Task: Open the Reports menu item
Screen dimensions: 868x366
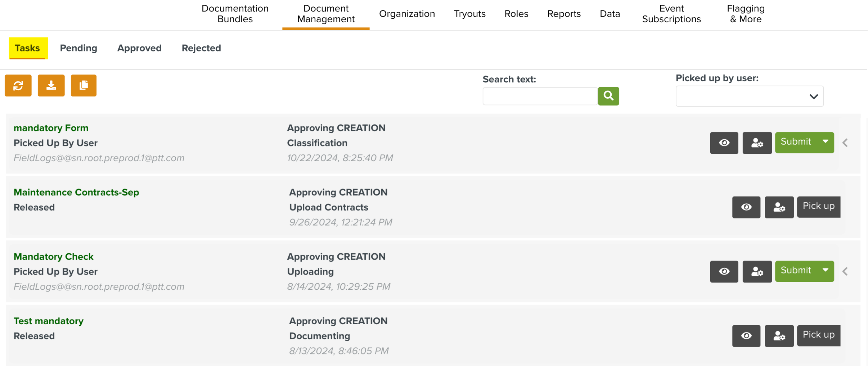Action: [564, 14]
